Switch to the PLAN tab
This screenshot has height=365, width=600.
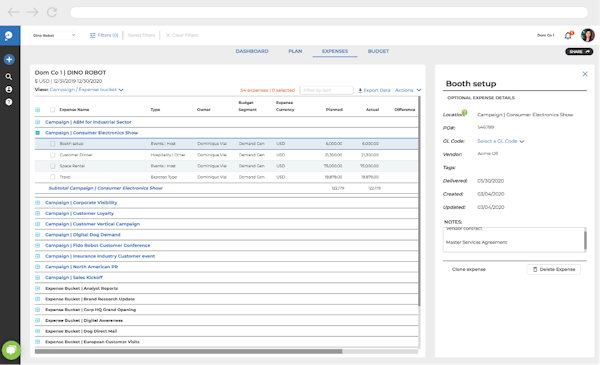[x=295, y=51]
